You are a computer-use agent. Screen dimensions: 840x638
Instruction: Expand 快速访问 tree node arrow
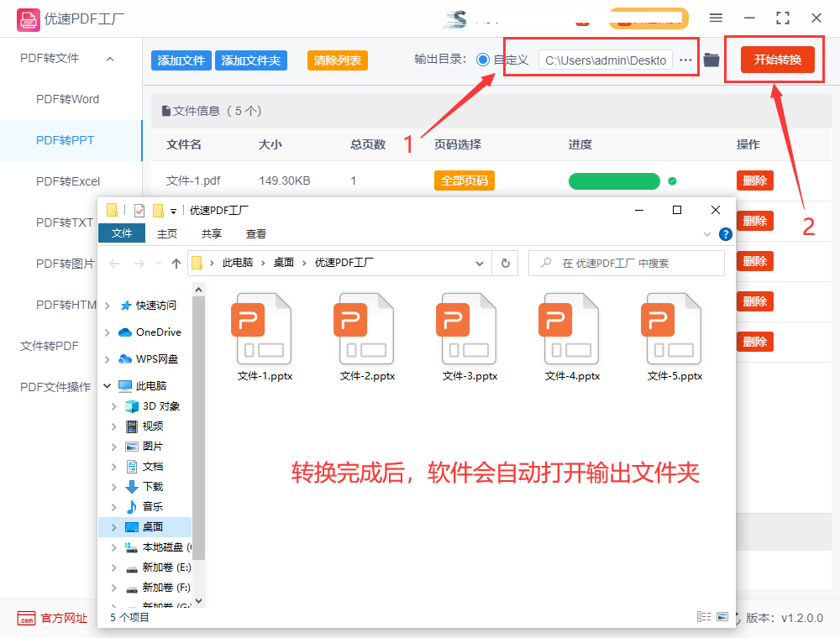coord(108,306)
